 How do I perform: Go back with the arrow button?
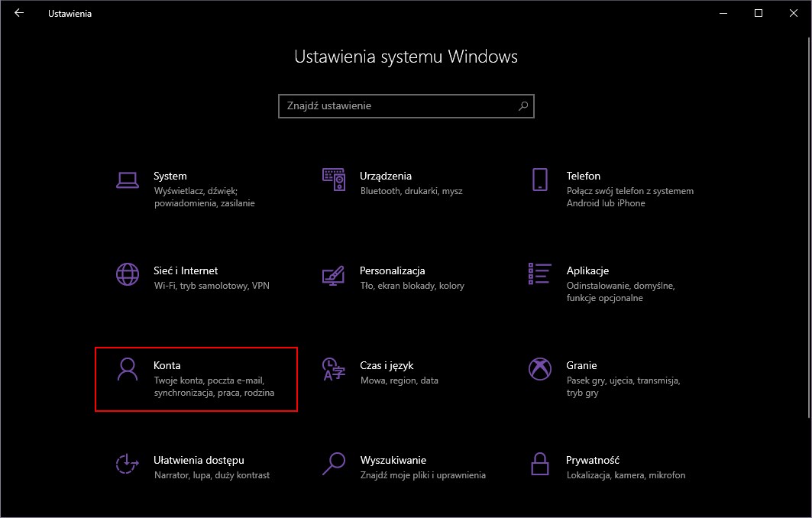pos(19,13)
